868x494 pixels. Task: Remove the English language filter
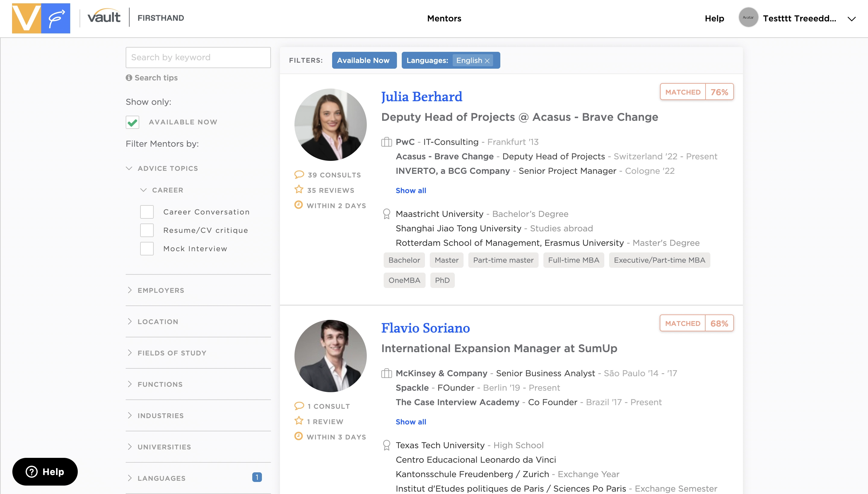(487, 61)
